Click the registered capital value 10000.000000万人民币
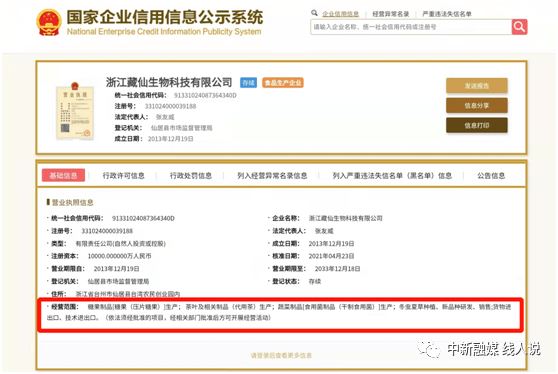The image size is (558, 374). tap(119, 256)
